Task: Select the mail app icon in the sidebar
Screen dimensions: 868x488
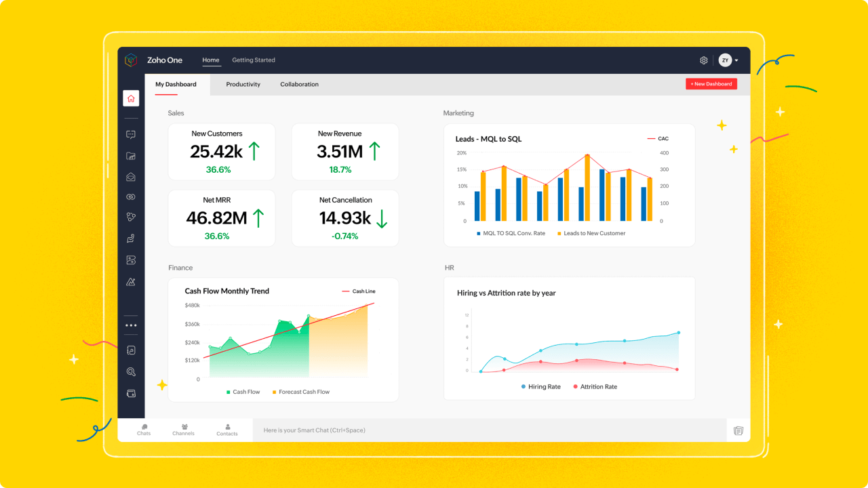Action: pos(131,176)
